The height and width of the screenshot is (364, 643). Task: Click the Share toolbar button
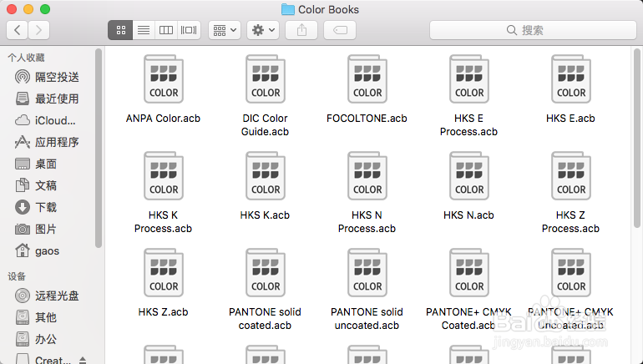coord(301,30)
